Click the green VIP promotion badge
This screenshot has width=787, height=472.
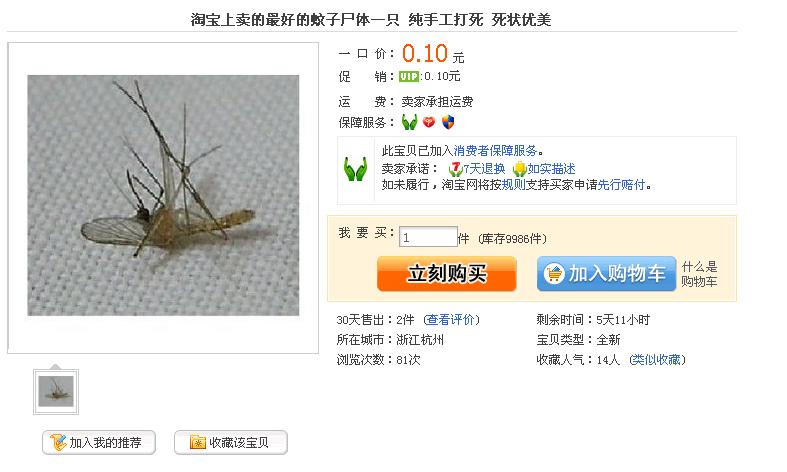[409, 76]
